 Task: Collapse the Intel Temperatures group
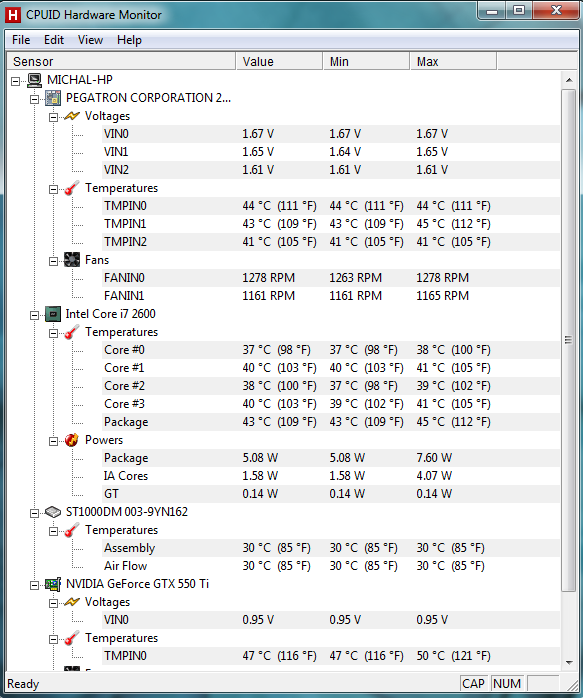(53, 333)
